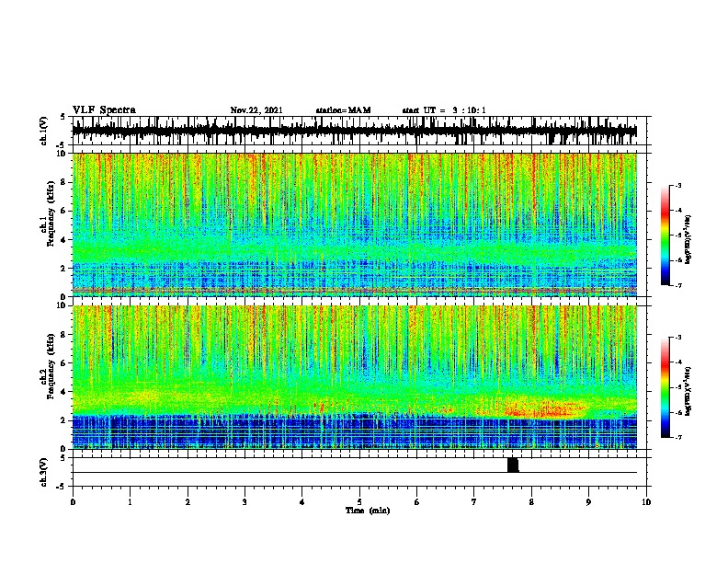Click time axis tick label 4
Image resolution: width=728 pixels, height=563 pixels.
302,502
